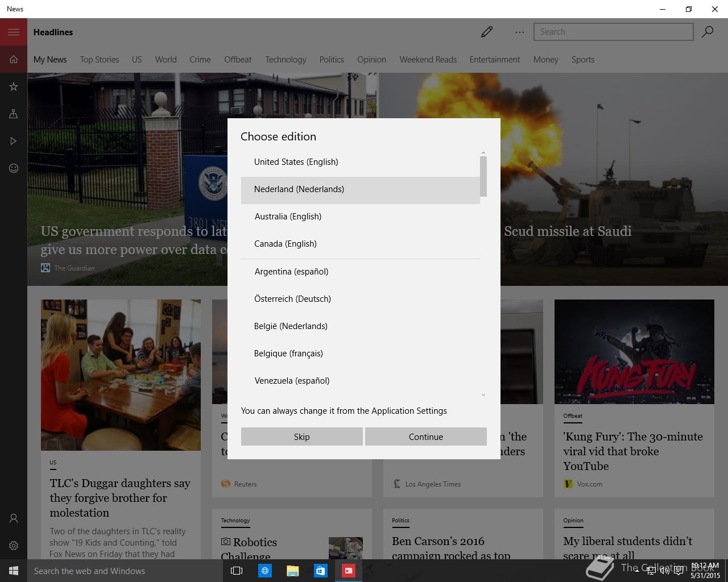
Task: Select Nederland (Nederlands) edition
Action: (361, 189)
